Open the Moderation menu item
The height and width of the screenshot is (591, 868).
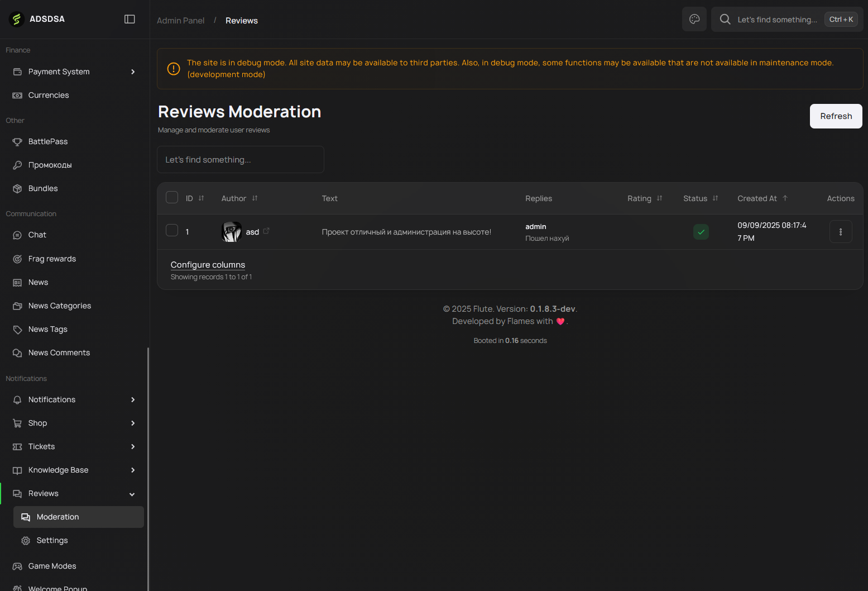pyautogui.click(x=57, y=517)
